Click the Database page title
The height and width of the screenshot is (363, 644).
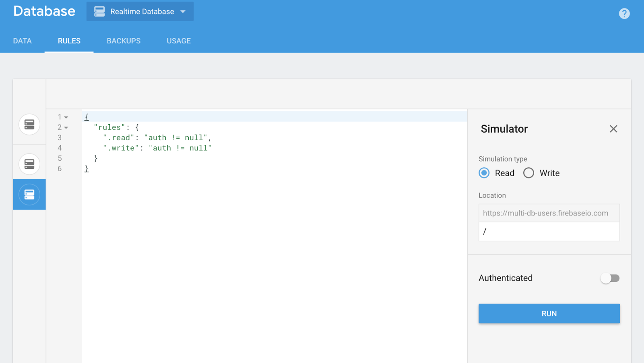coord(44,11)
